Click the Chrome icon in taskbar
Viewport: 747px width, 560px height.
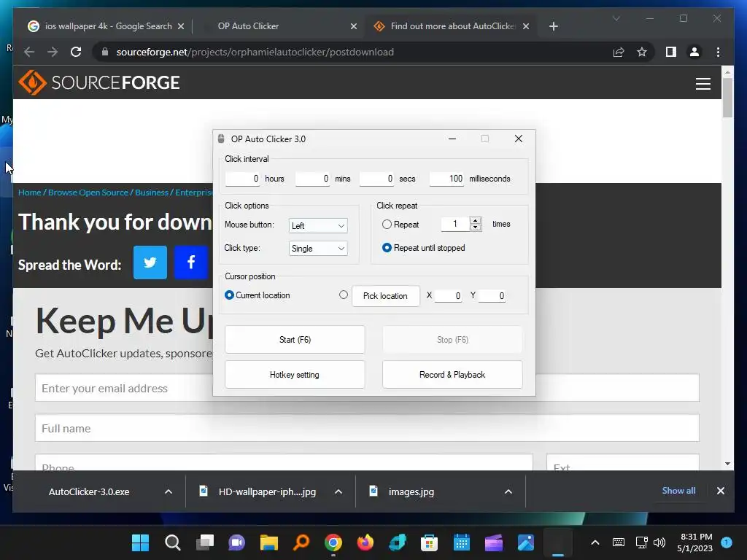click(x=333, y=542)
